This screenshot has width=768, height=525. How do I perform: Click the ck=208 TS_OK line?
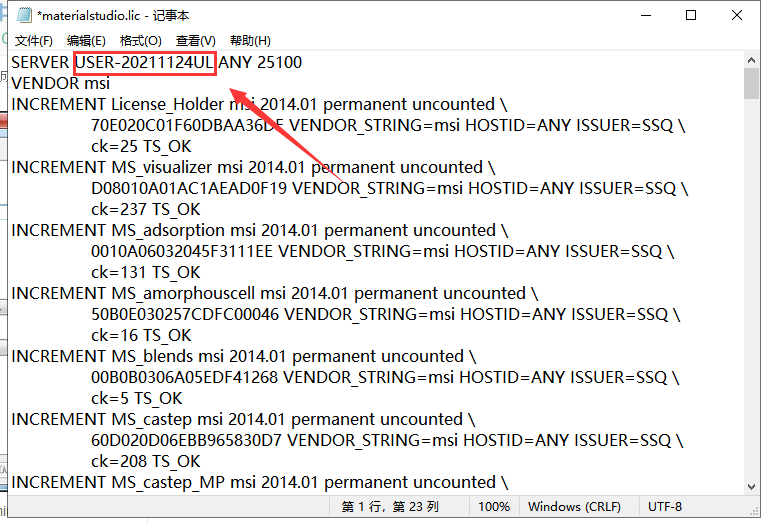145,463
